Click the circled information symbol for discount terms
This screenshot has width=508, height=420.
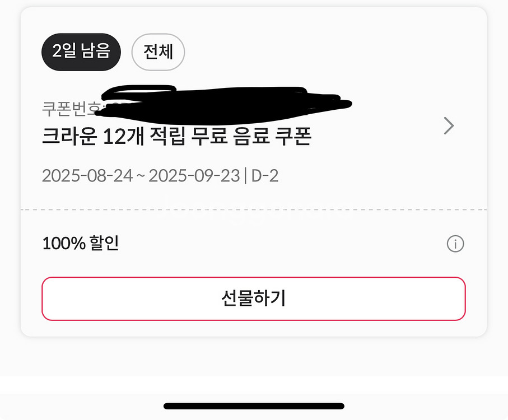click(x=455, y=244)
